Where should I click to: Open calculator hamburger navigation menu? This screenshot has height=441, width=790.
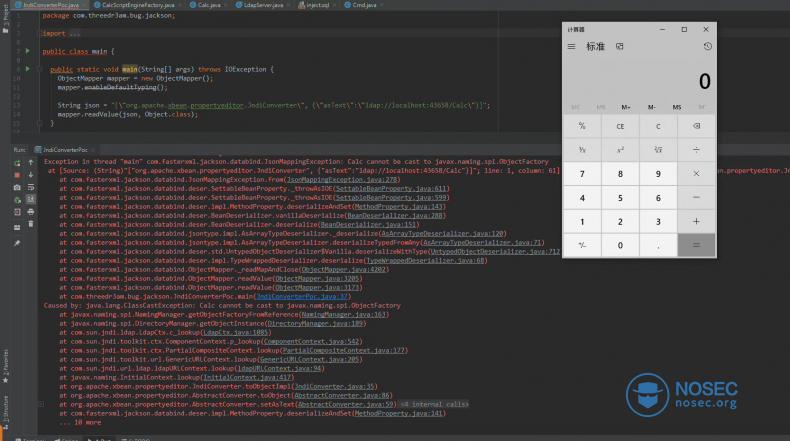click(571, 46)
